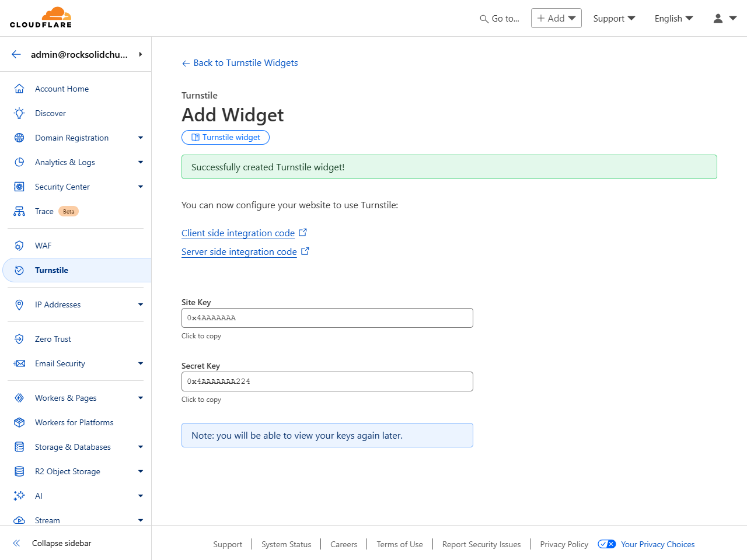Go to Account Home
The width and height of the screenshot is (747, 560).
[x=62, y=89]
